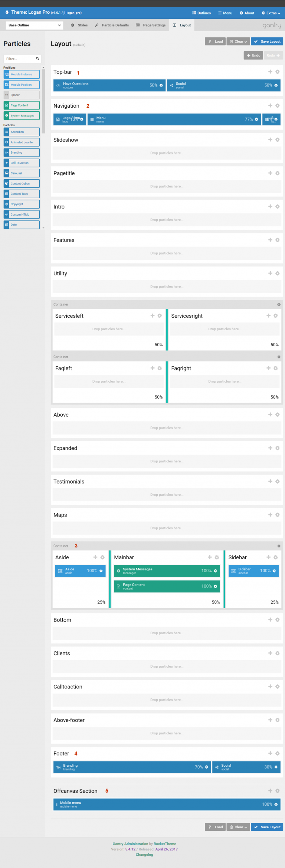The image size is (285, 868).
Task: Open Features section settings gear
Action: pos(277,240)
